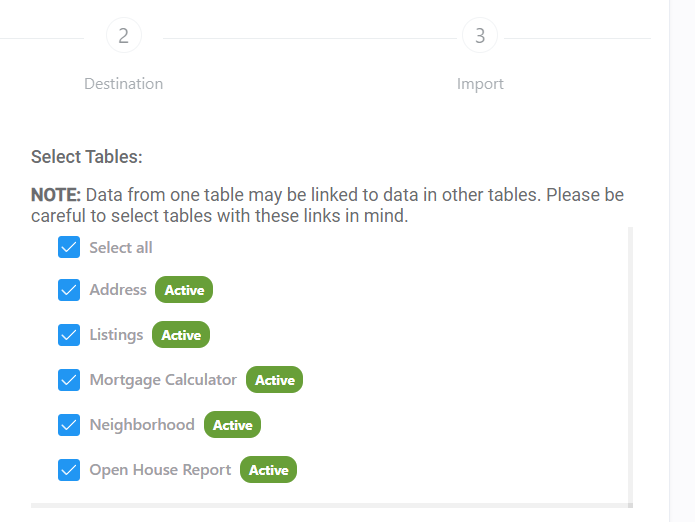Disable the Neighborhood table checkbox
Screen dimensions: 695x522
click(x=69, y=425)
